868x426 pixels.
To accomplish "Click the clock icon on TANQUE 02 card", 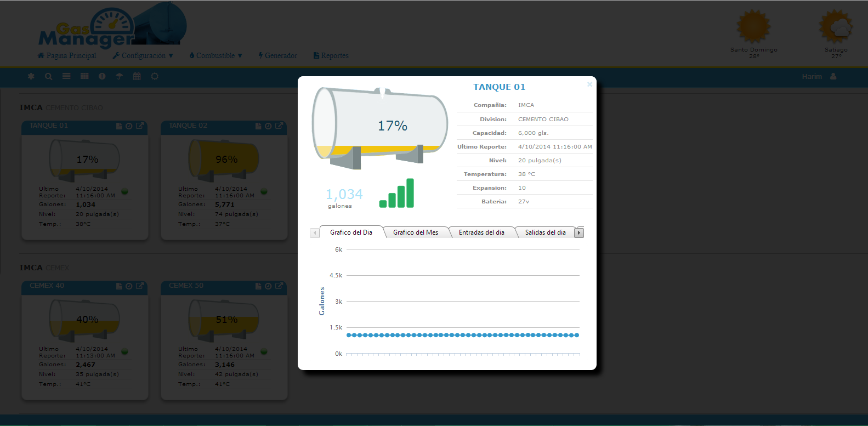I will point(268,126).
